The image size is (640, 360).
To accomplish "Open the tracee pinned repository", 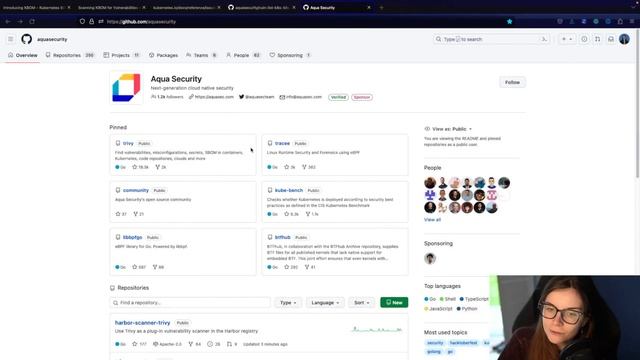I will [x=282, y=143].
